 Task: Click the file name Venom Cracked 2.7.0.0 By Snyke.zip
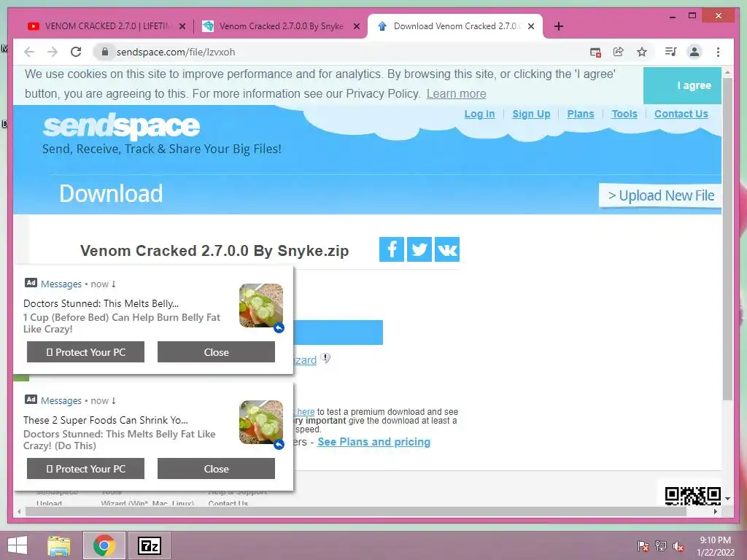pos(214,251)
